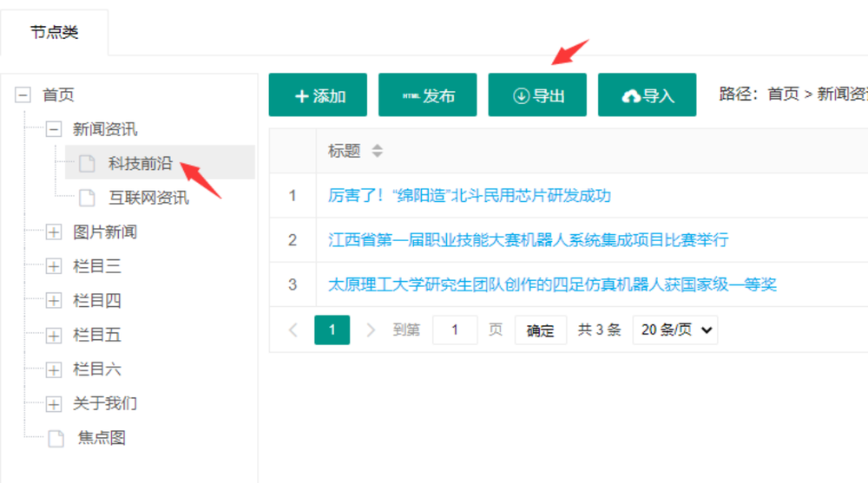Open the 北斗民用芯片研发成功 article link

click(x=469, y=196)
